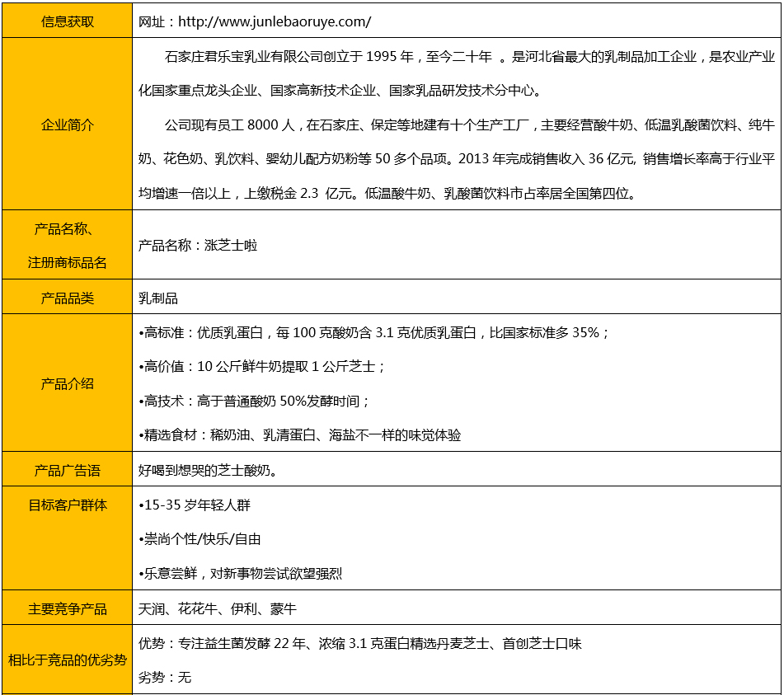
Task: Click the '目标客户群体' header cell
Action: click(67, 538)
